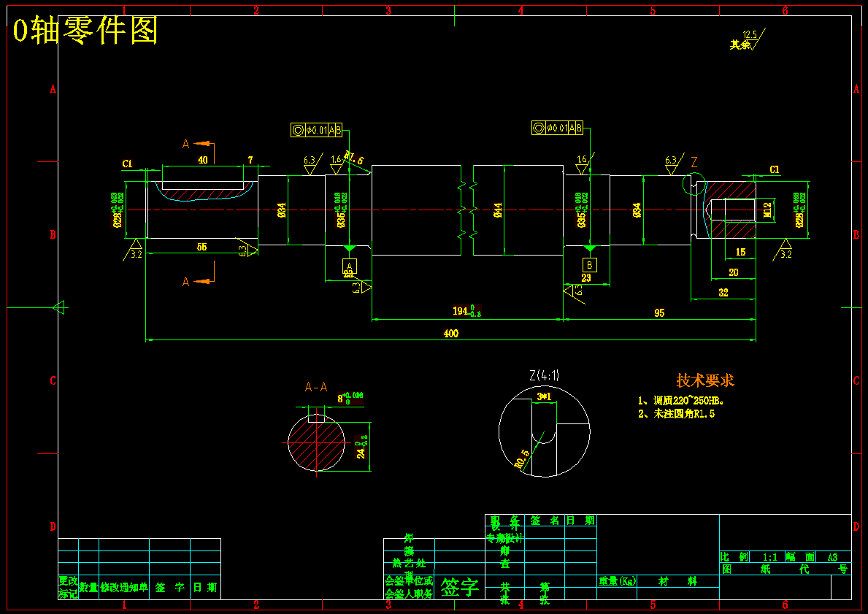The image size is (868, 614).
Task: Click the datum A box
Action: (349, 266)
